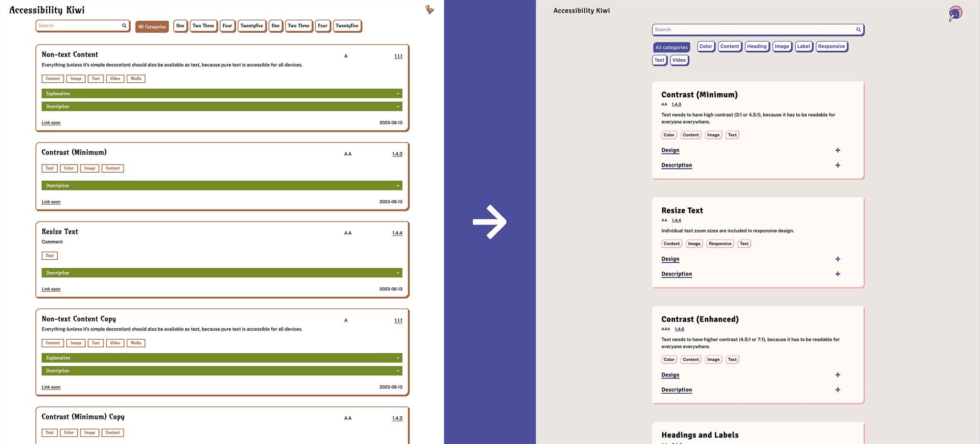
Task: Select the purple Video category filter
Action: tap(679, 60)
